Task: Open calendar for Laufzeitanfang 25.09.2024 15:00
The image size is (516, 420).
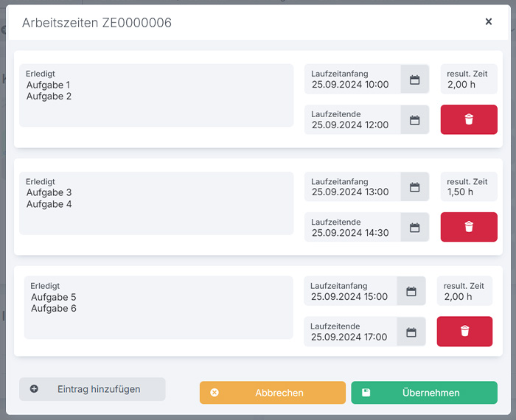Action: [411, 291]
